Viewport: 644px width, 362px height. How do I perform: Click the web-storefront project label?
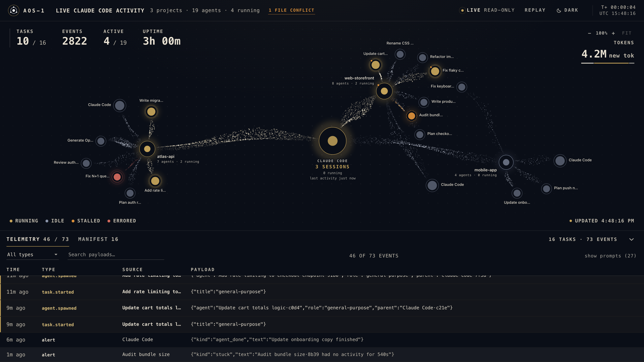(x=359, y=78)
